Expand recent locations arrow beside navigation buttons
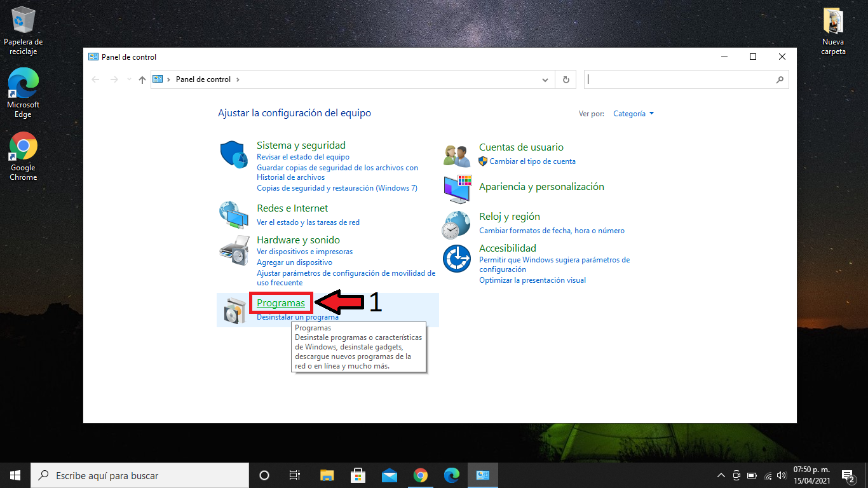The image size is (868, 488). pos(130,79)
